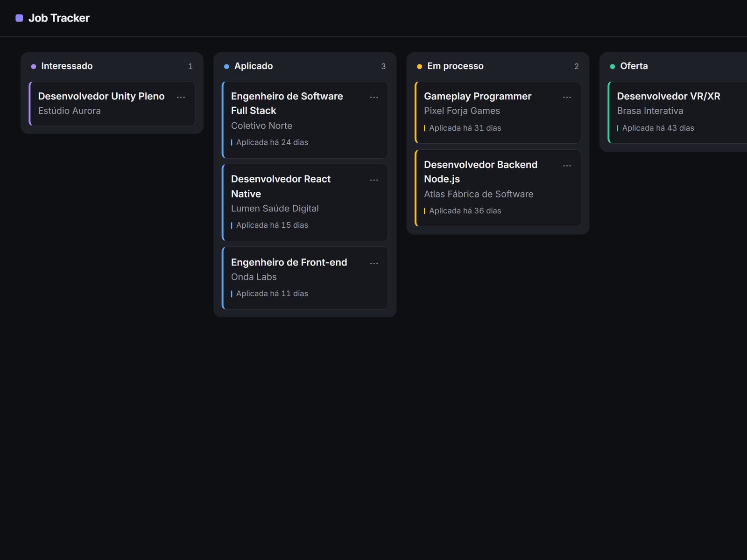Open options menu for Engenheiro de Software Full Stack
Screen dimensions: 747x560
coord(374,97)
